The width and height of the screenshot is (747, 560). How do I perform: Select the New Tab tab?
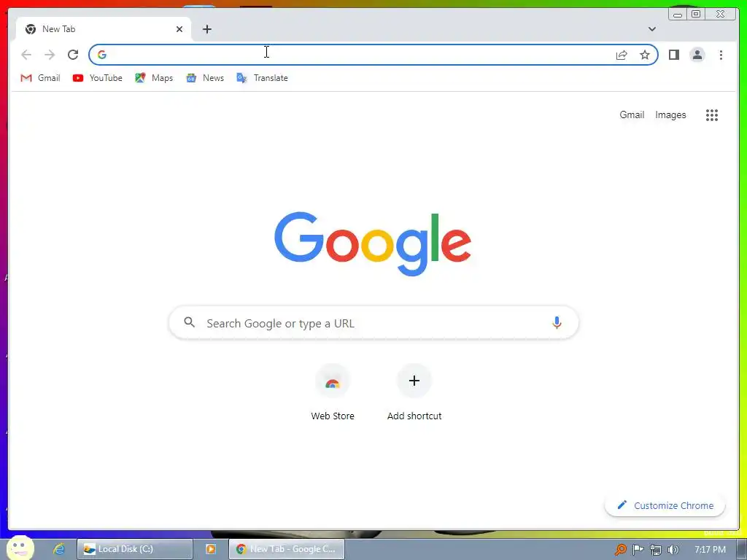coord(103,29)
